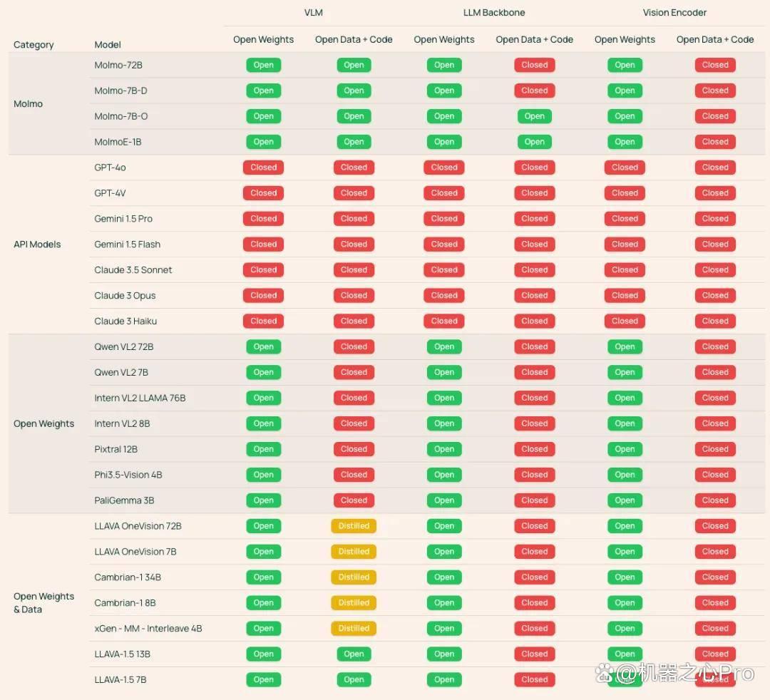Click the Model column header
770x700 pixels.
click(108, 45)
